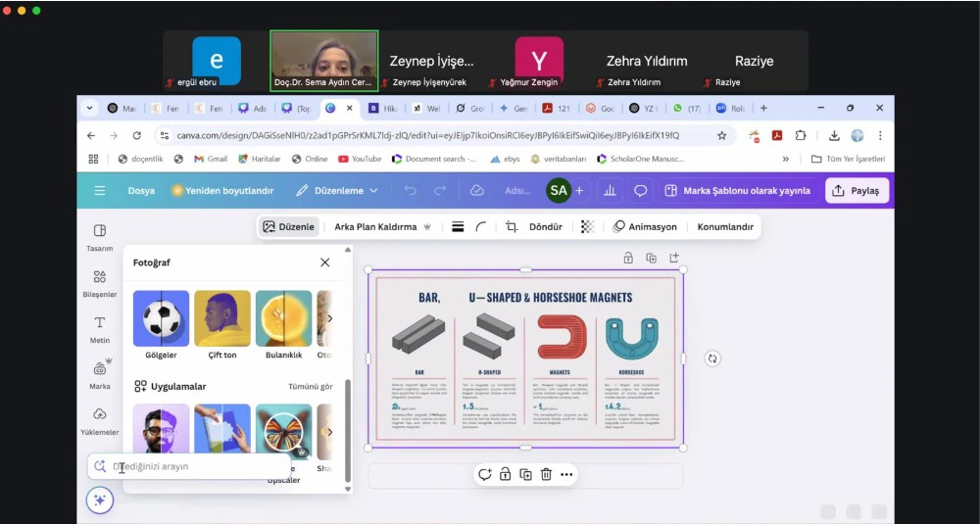Click the trash icon to delete the image
Viewport: 980px width, 524px height.
pyautogui.click(x=546, y=474)
